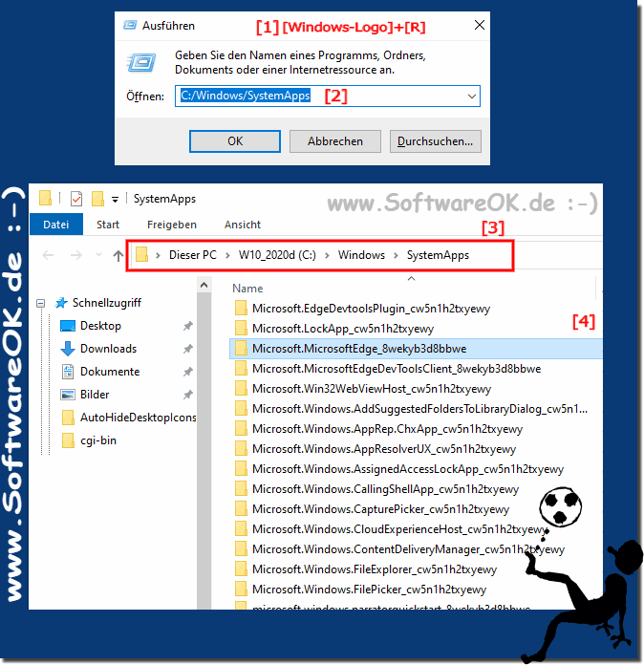This screenshot has height=665, width=644.
Task: Switch to the Start ribbon tab
Action: 108,225
